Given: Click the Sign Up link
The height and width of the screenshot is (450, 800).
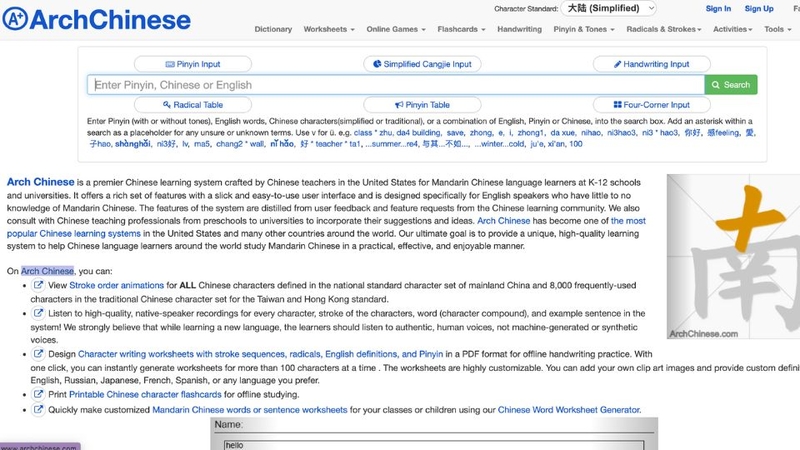Looking at the screenshot, I should tap(759, 8).
